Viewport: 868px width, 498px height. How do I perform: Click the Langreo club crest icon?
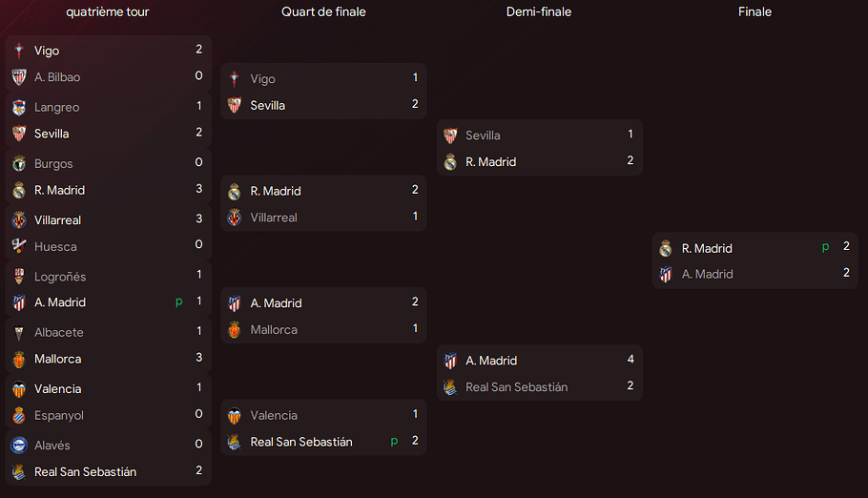(x=19, y=108)
